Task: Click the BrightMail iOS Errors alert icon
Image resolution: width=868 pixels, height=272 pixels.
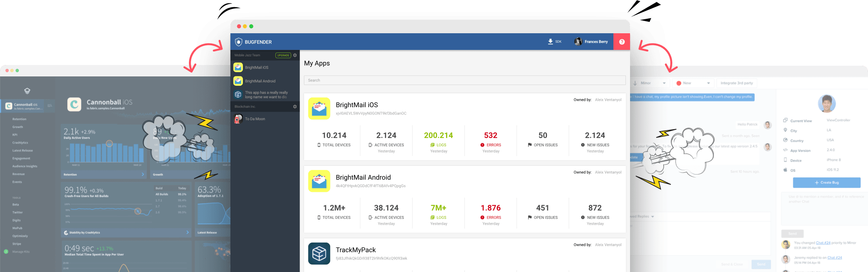Action: [482, 145]
